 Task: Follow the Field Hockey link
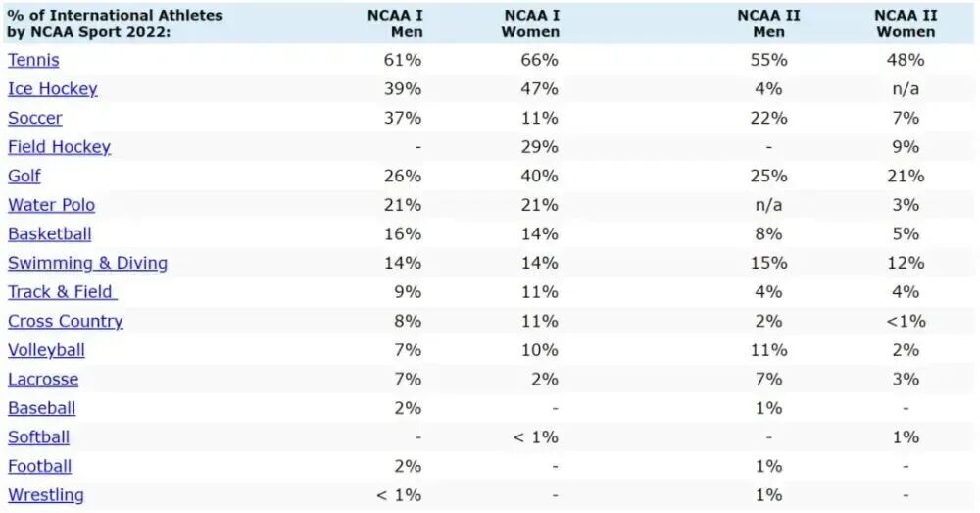59,147
